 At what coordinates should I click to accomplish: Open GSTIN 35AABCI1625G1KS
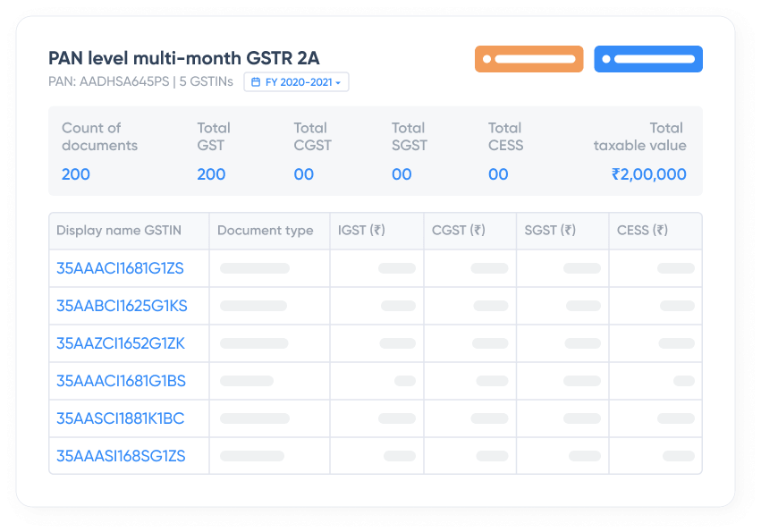click(x=122, y=306)
